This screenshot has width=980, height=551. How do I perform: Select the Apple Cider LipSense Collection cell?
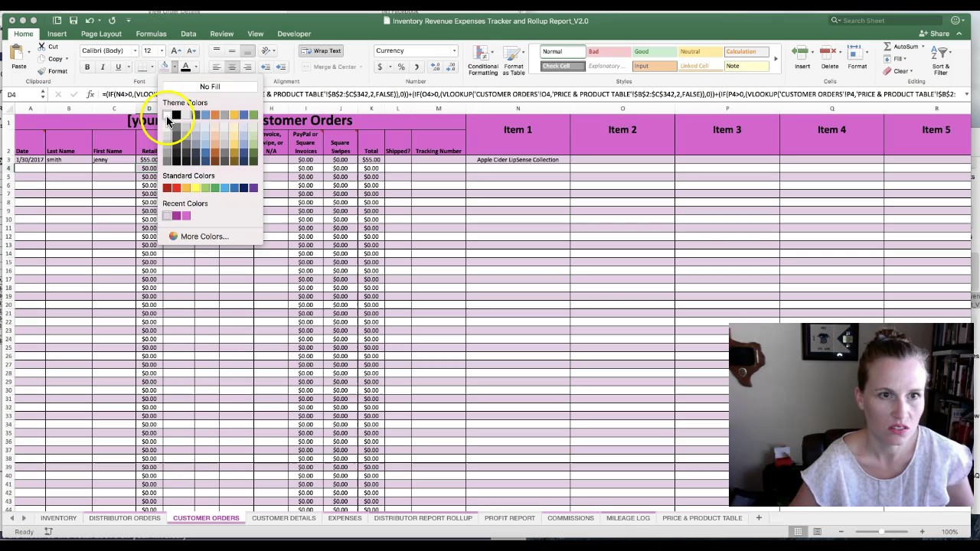pyautogui.click(x=518, y=160)
